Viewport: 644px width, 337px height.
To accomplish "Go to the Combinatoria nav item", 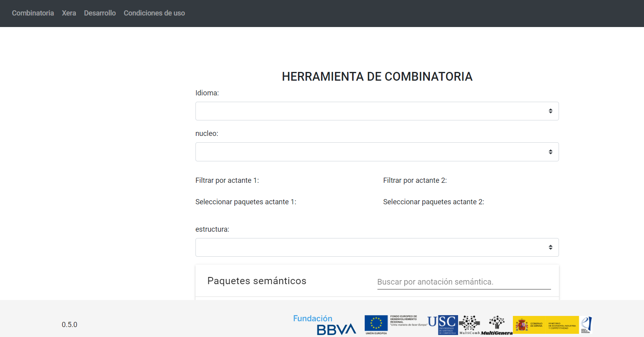I will tap(33, 13).
